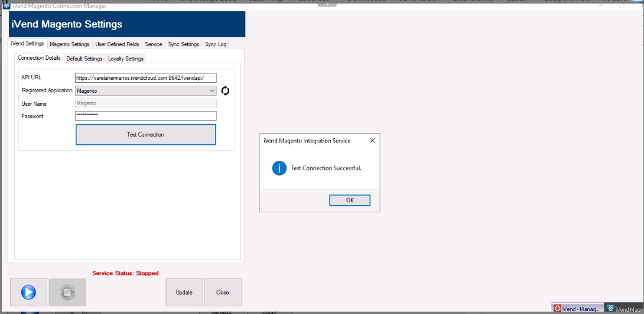The height and width of the screenshot is (314, 644).
Task: Click the User Name label
Action: [34, 104]
